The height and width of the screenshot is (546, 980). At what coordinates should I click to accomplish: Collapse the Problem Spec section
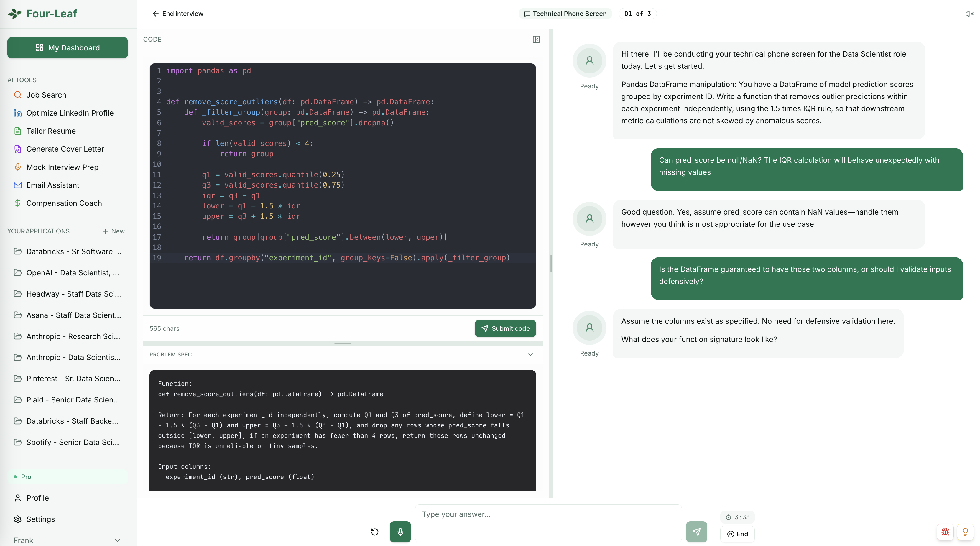point(530,355)
